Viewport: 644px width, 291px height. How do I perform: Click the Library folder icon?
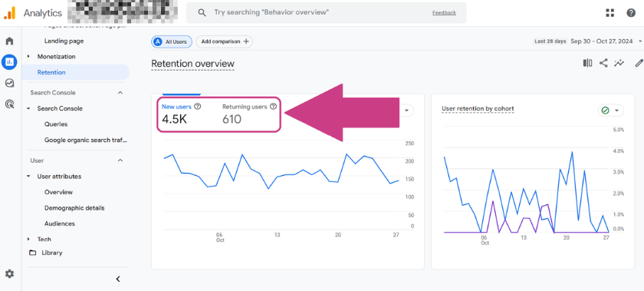tap(32, 253)
